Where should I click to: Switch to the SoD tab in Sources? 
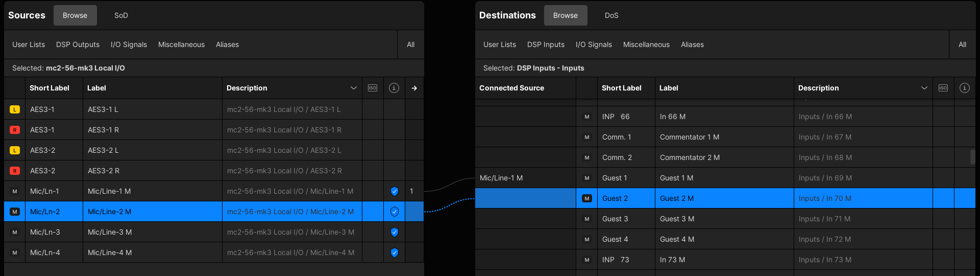point(121,15)
